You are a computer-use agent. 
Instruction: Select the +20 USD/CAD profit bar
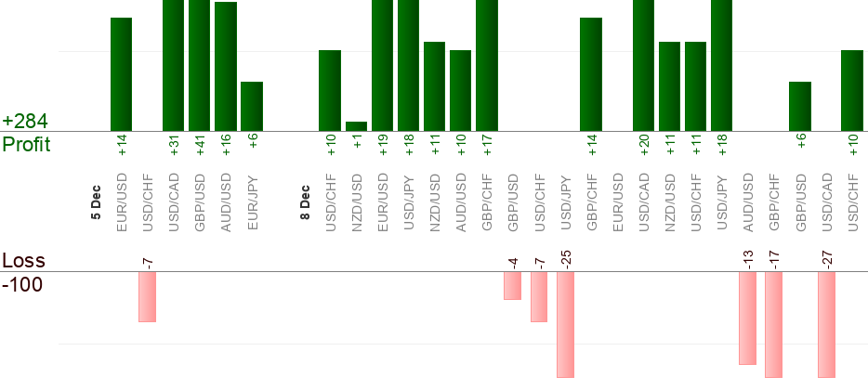643,65
